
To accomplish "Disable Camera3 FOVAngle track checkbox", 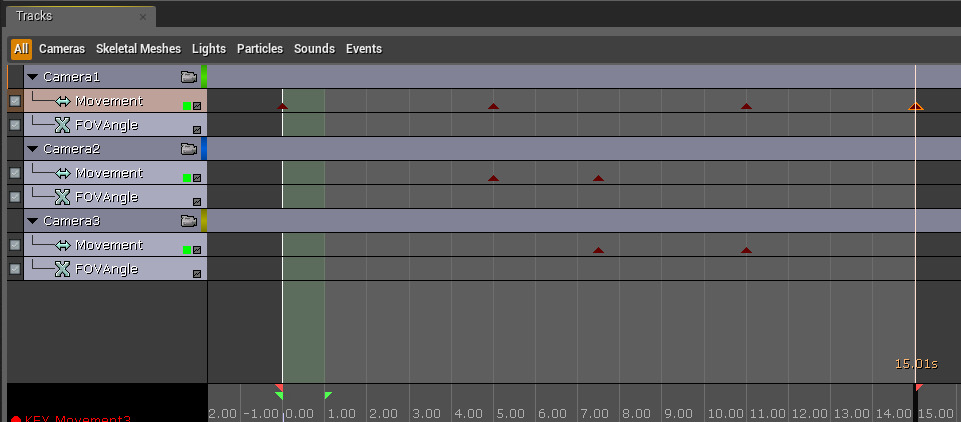I will pyautogui.click(x=15, y=269).
